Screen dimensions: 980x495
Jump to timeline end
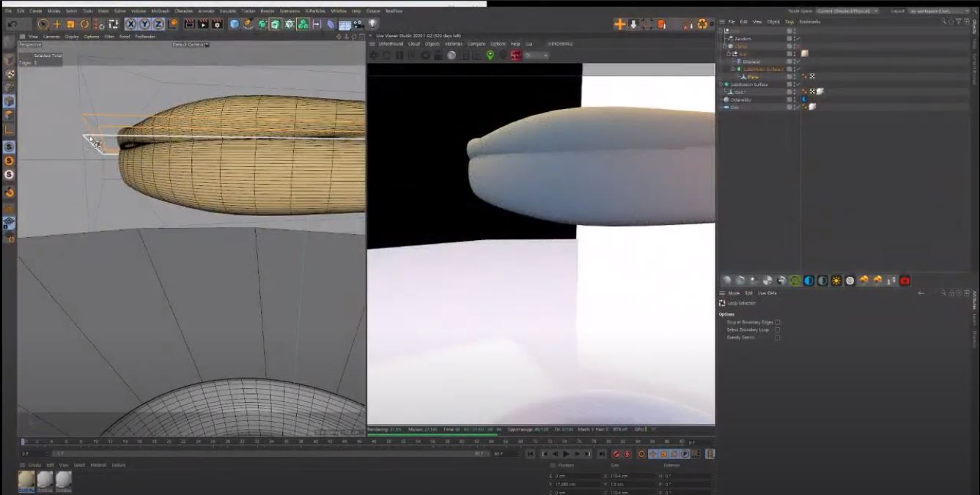[x=602, y=454]
